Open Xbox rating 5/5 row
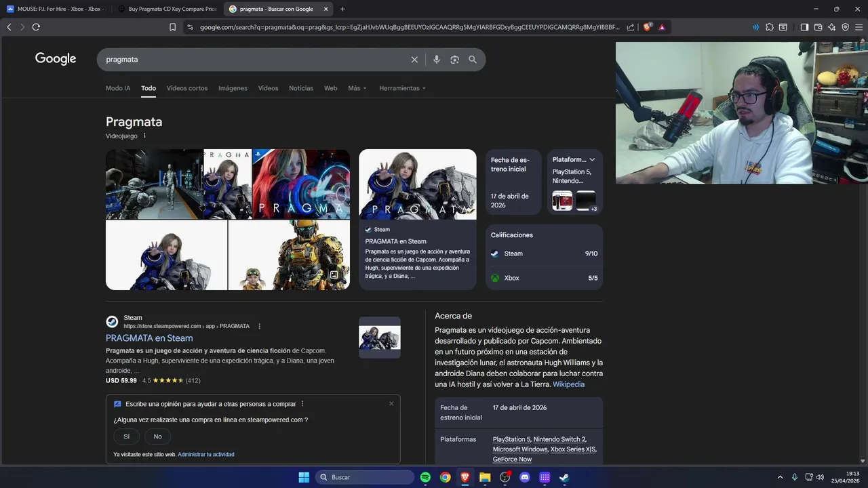The height and width of the screenshot is (488, 868). (x=544, y=278)
